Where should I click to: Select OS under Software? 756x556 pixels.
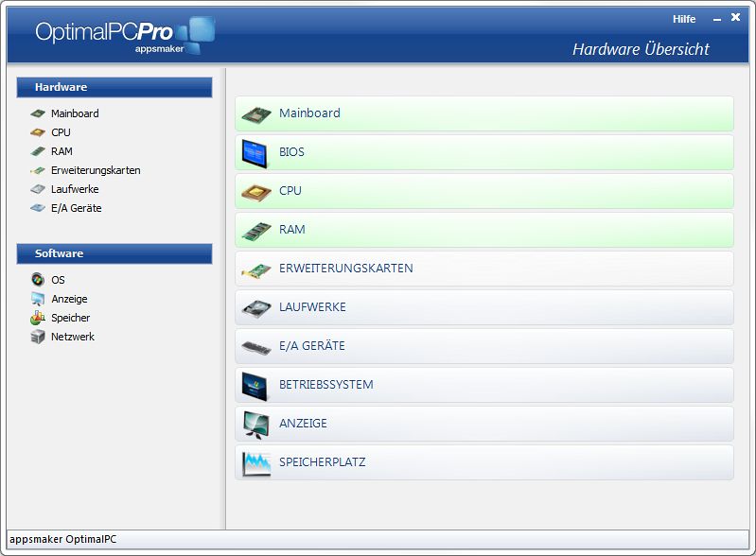58,280
